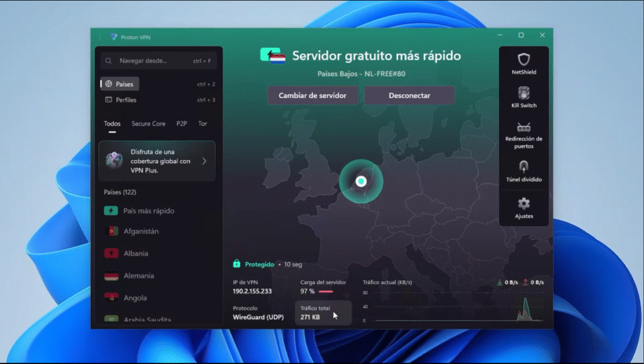Click the Disfruta de una cobertura global banner
Viewport: 644px width, 364px height.
157,161
